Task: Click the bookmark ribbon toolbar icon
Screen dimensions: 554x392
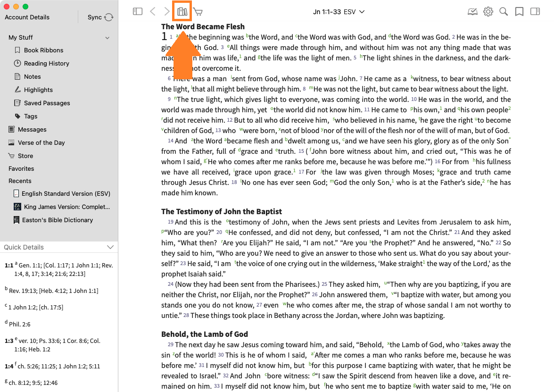Action: coord(519,12)
